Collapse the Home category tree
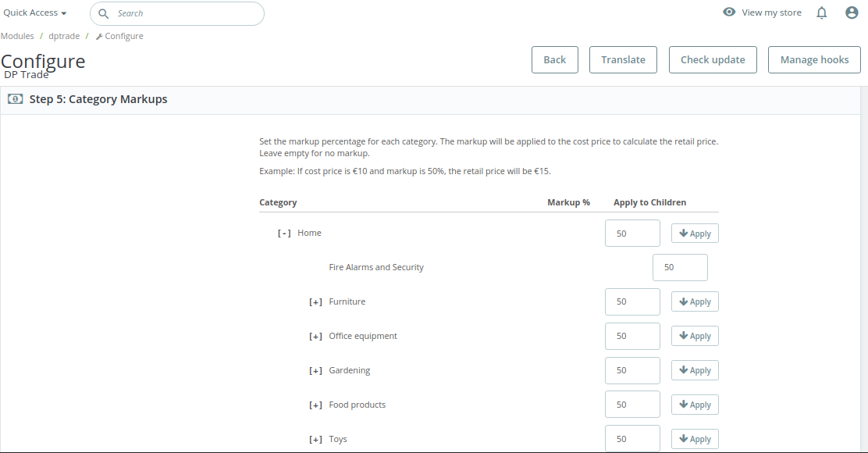This screenshot has width=868, height=453. (x=284, y=234)
